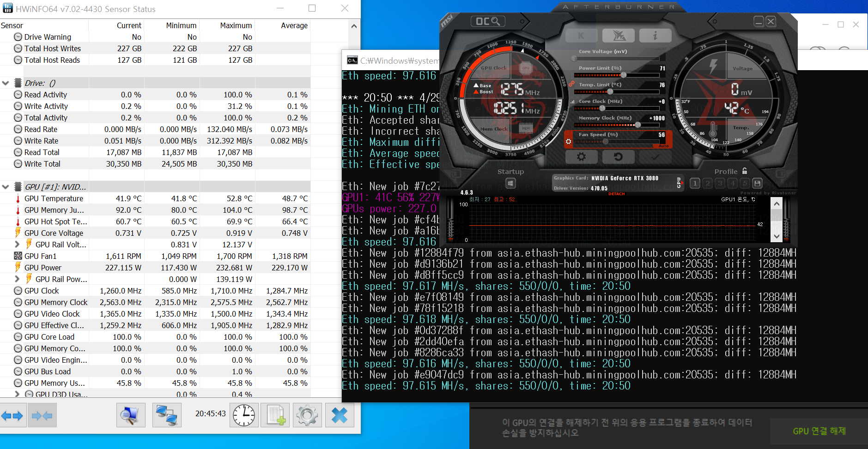Adjust the Power Limit slider handle
This screenshot has width=868, height=449.
(624, 75)
